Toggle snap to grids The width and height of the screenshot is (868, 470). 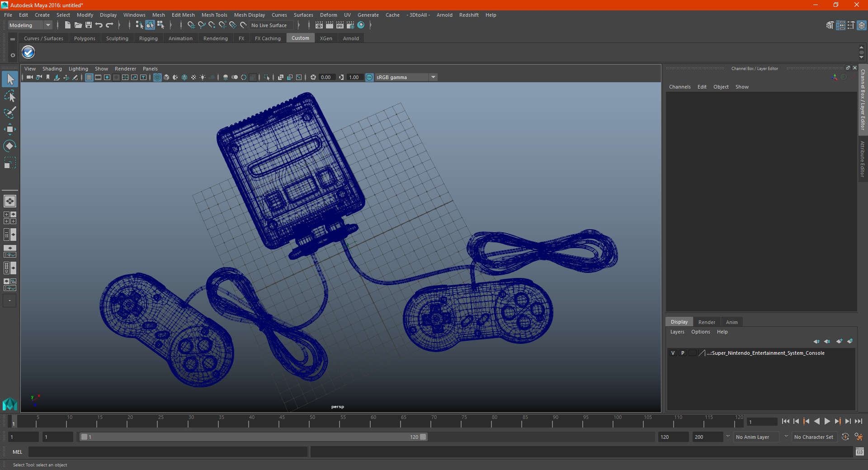pyautogui.click(x=191, y=25)
